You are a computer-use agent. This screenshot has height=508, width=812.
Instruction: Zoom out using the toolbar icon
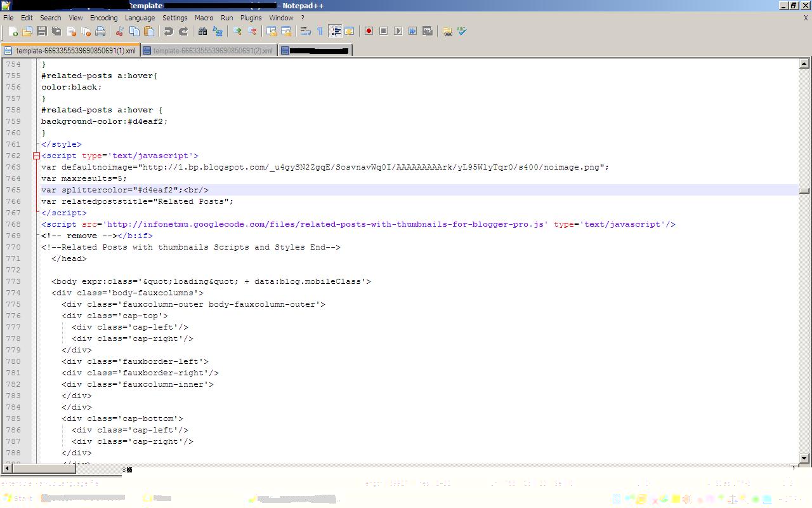pyautogui.click(x=252, y=31)
